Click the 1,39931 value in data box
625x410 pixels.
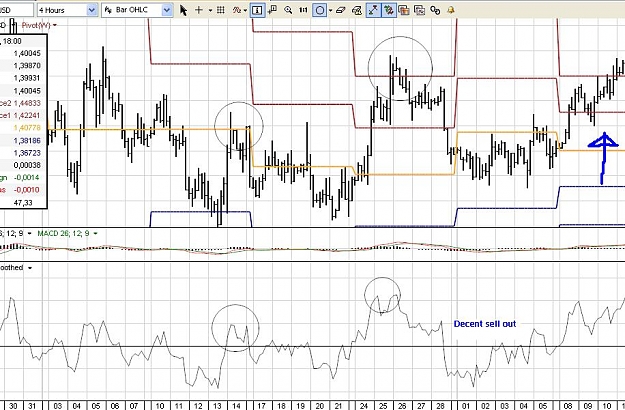coord(27,78)
